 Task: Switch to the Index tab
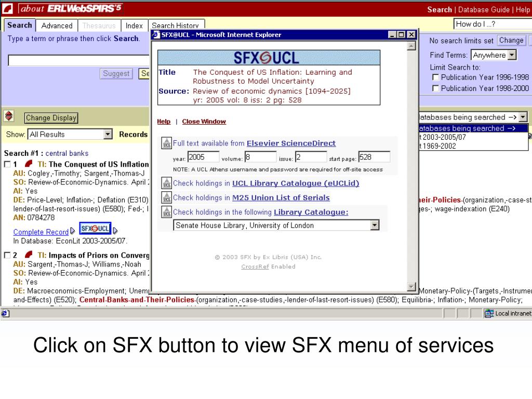click(x=134, y=25)
